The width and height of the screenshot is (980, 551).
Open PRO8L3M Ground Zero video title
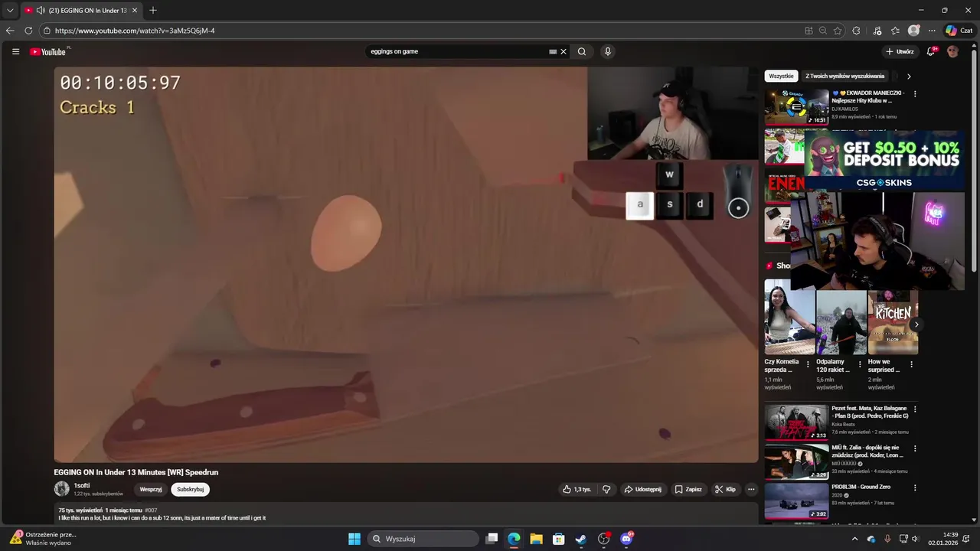tap(861, 487)
